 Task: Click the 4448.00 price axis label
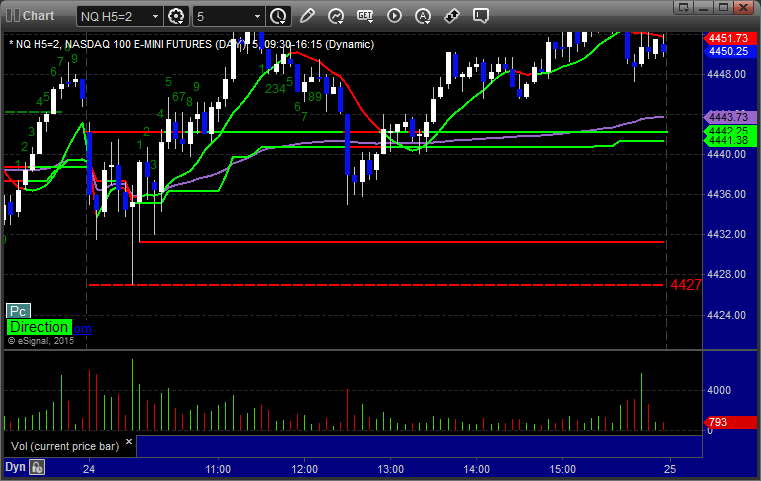click(727, 74)
